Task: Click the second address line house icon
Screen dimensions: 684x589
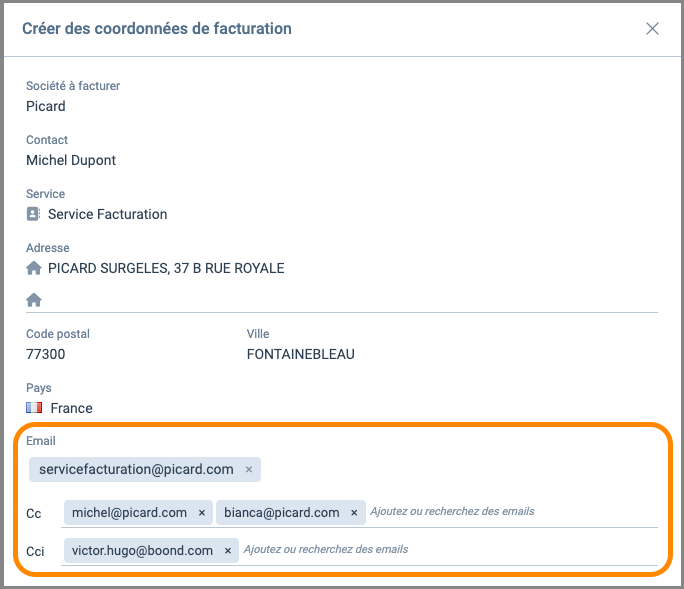Action: click(33, 300)
